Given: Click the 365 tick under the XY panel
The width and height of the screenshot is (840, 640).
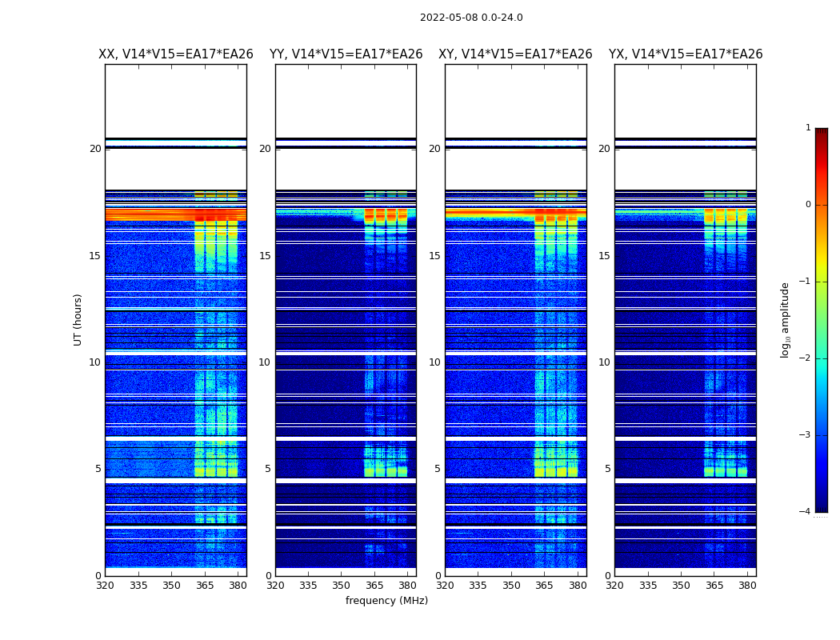Looking at the screenshot, I should coord(544,586).
